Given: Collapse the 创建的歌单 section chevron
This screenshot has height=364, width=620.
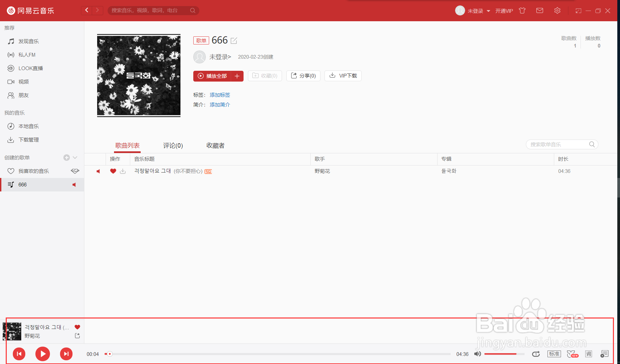Looking at the screenshot, I should (75, 157).
